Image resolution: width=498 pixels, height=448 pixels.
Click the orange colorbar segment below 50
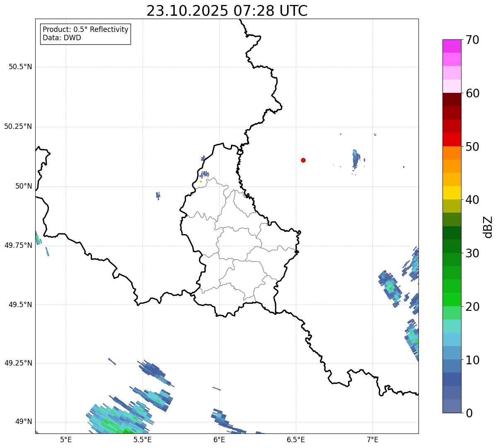tap(452, 153)
